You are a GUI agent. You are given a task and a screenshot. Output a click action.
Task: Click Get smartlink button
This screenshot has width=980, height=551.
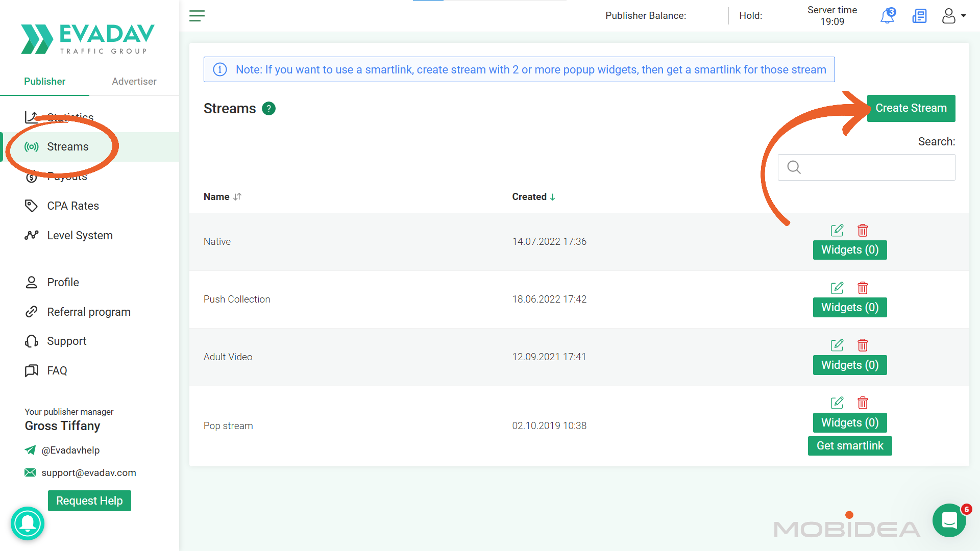[x=850, y=446]
